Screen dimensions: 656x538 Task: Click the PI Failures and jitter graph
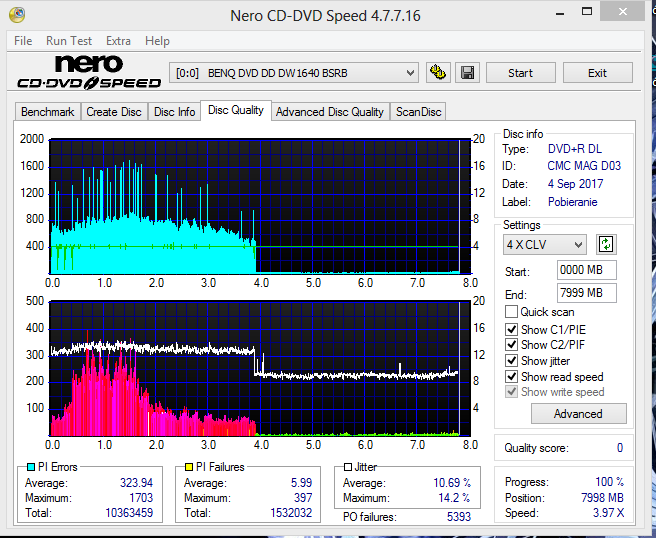pos(260,369)
